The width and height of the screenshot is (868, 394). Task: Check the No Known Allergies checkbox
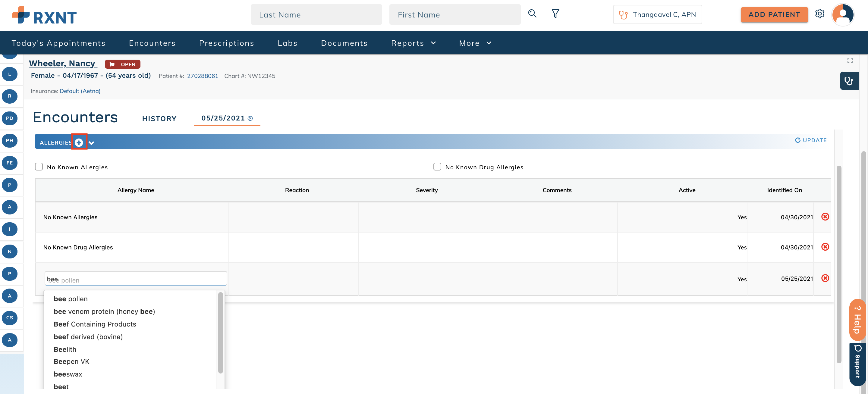39,167
